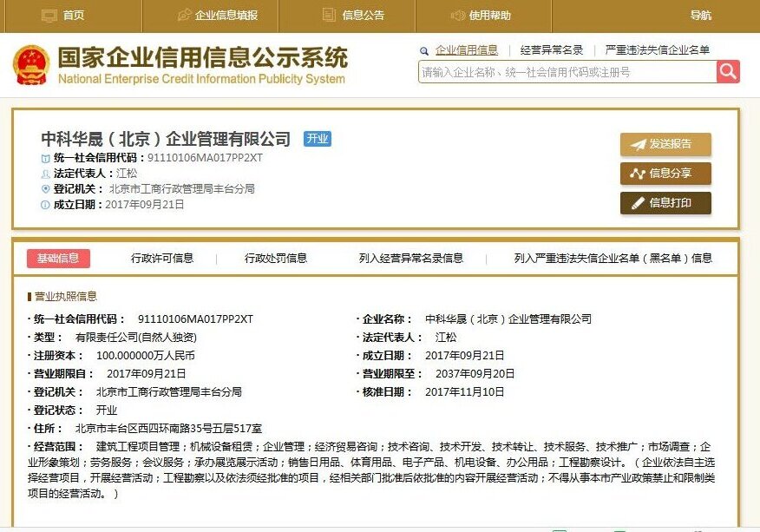
Task: Click the 登记状态 value 开业
Action: point(107,410)
